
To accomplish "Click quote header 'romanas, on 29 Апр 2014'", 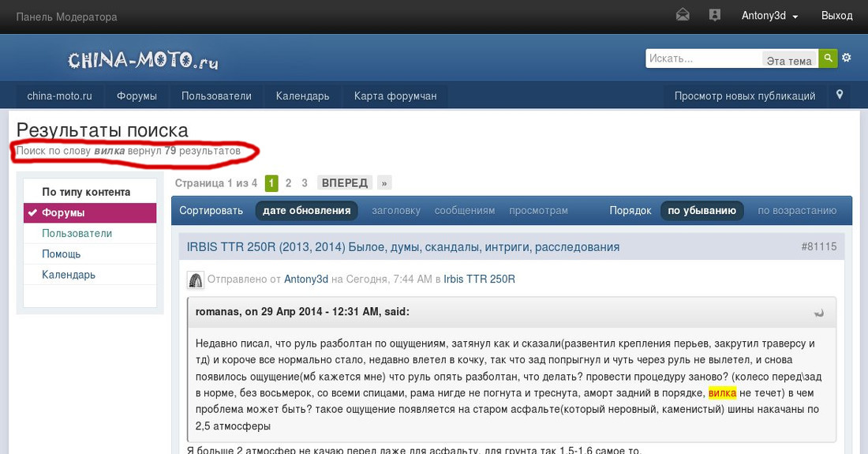I will [302, 312].
